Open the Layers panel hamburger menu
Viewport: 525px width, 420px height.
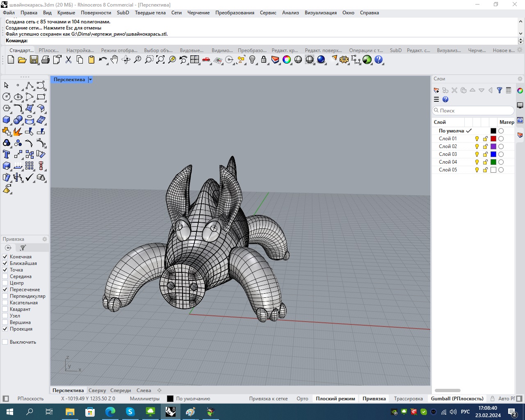click(x=436, y=99)
